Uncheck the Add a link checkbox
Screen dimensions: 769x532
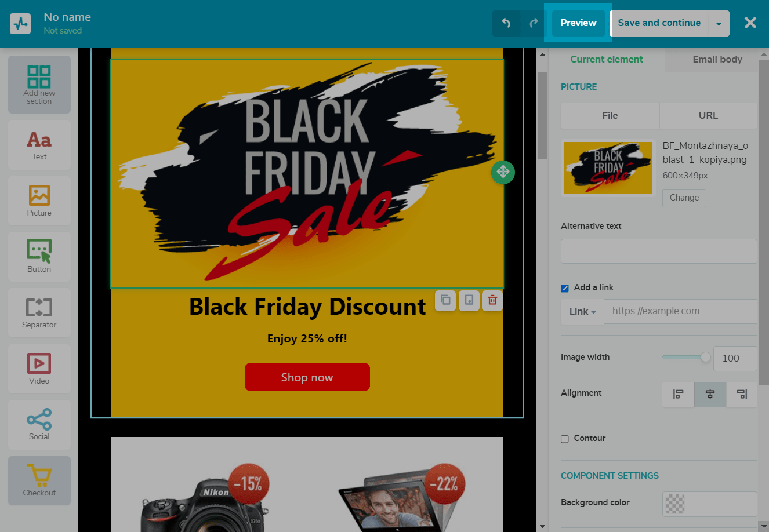(565, 288)
